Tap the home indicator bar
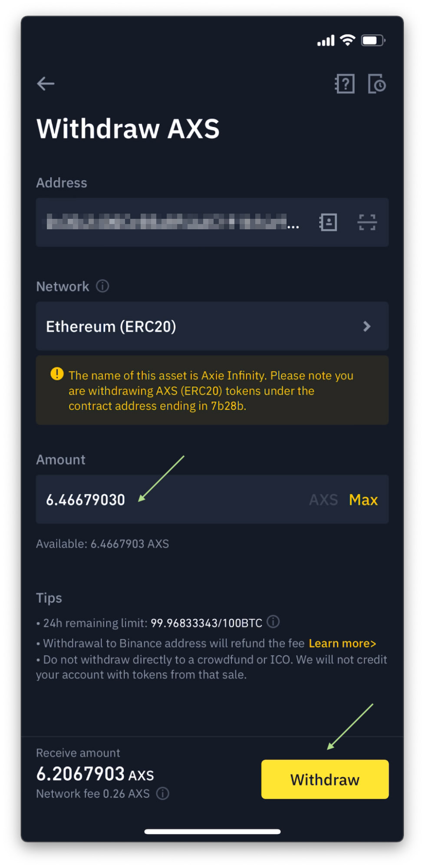Screen dimensions: 425x868 coord(212,832)
